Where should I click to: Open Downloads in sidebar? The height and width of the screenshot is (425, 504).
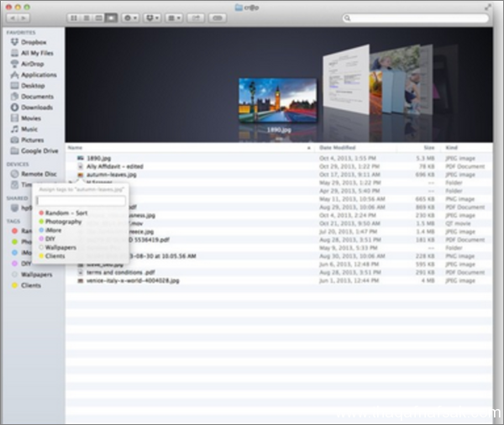pyautogui.click(x=32, y=108)
